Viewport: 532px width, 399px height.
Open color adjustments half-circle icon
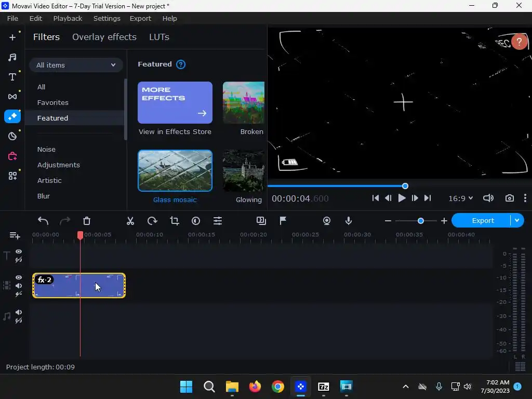196,221
